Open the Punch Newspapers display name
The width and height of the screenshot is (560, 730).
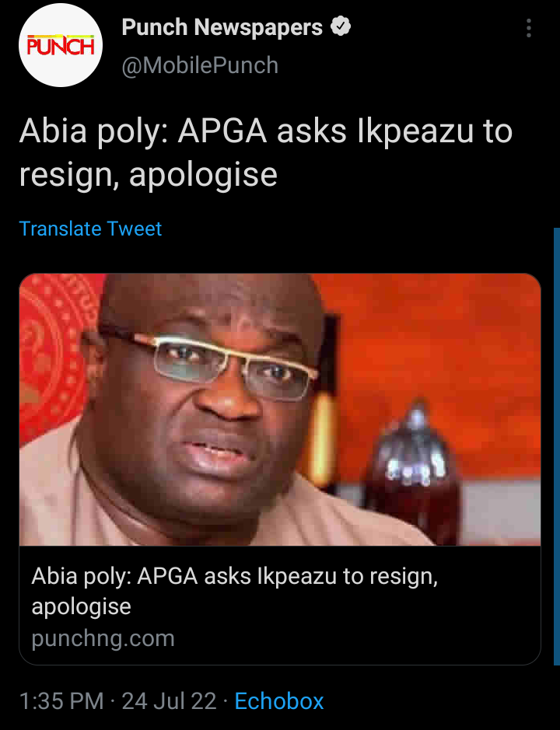point(222,27)
